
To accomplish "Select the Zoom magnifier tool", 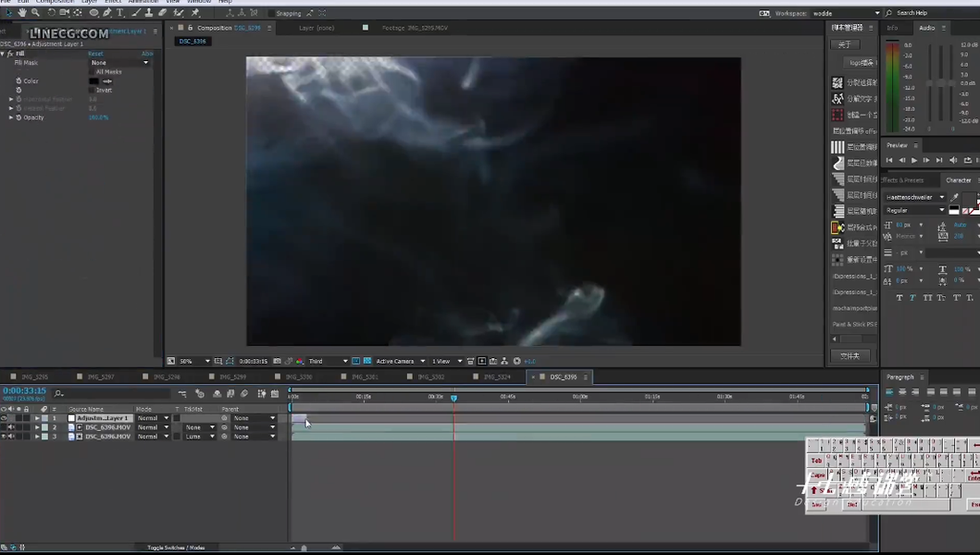I will 35,13.
